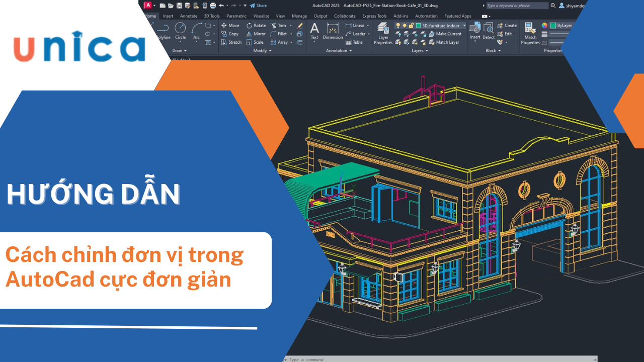Viewport: 644px width, 362px height.
Task: Select the Circle draw tool
Action: pyautogui.click(x=180, y=31)
